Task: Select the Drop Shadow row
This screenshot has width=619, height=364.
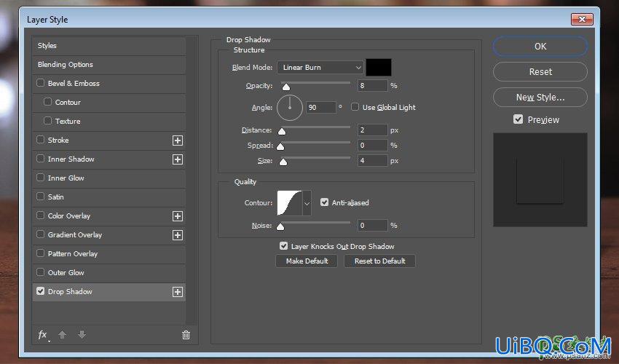Action: (109, 292)
